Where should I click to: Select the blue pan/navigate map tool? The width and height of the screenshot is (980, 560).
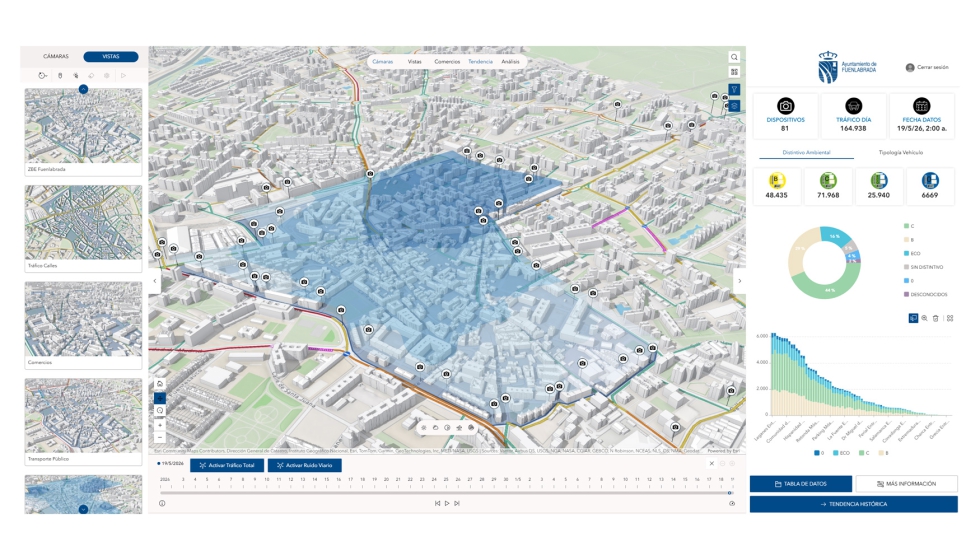(x=160, y=398)
